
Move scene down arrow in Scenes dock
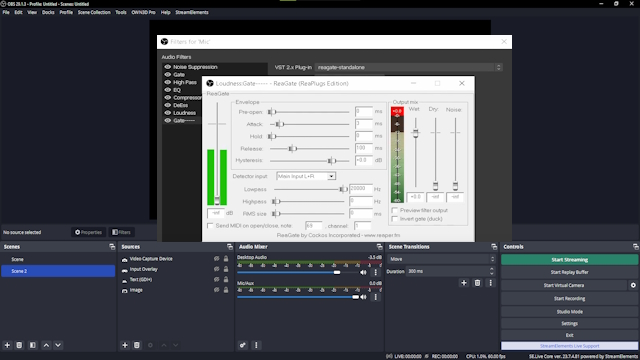click(58, 345)
